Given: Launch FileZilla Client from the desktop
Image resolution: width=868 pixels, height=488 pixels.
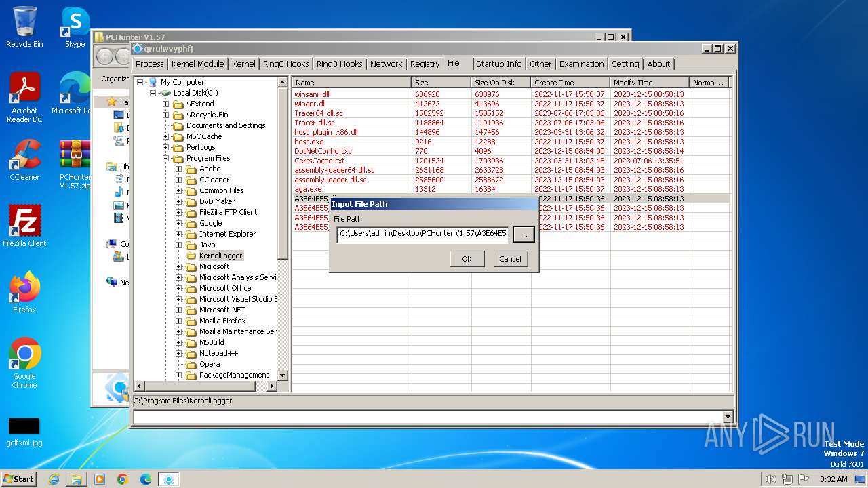Looking at the screenshot, I should tap(24, 226).
